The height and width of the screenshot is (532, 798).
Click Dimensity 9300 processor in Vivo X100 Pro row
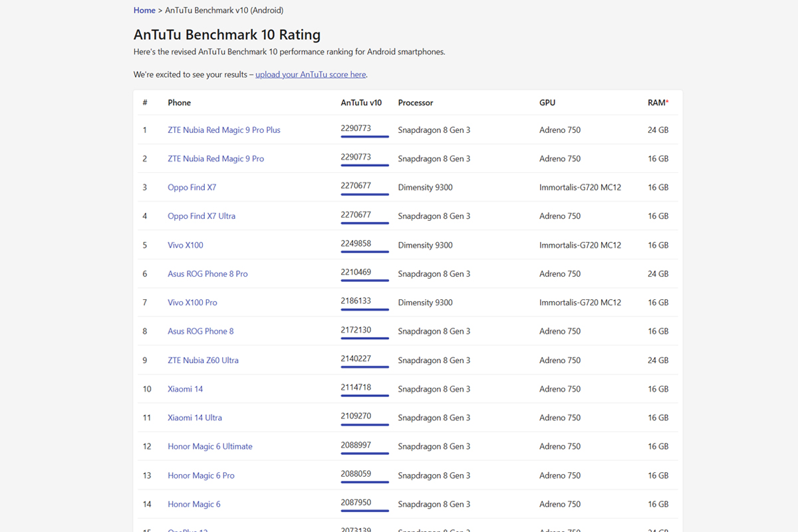pyautogui.click(x=425, y=303)
